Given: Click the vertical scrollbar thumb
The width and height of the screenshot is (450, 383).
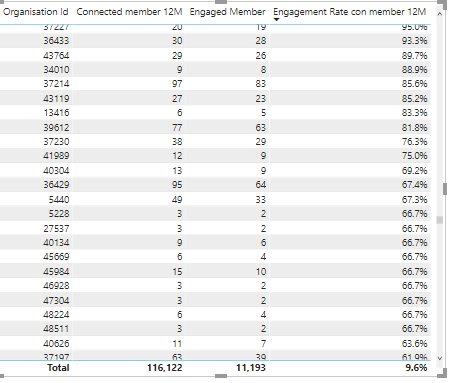Looking at the screenshot, I should click(x=440, y=220).
